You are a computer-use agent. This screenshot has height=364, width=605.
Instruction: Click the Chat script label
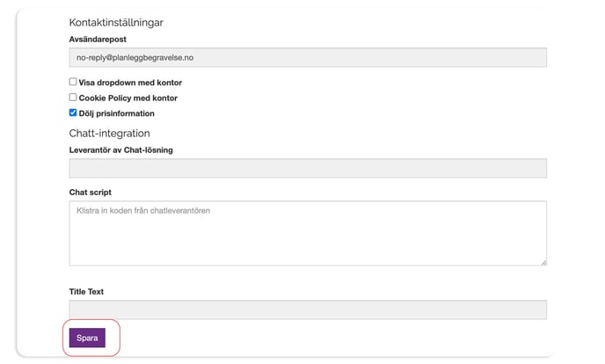(91, 192)
